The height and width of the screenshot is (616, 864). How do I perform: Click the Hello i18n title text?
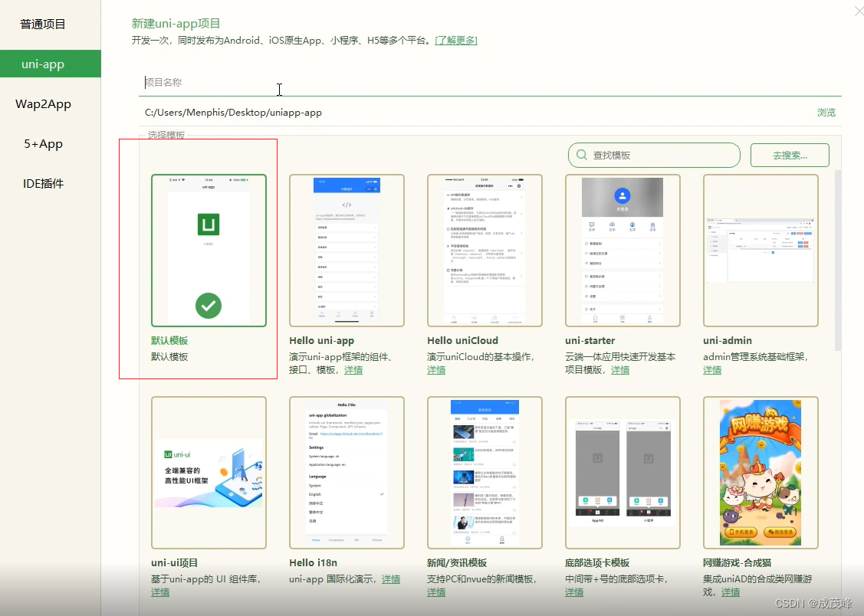click(x=313, y=563)
